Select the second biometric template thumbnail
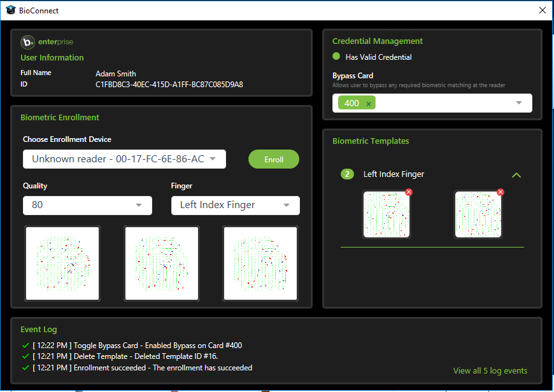Screen dimensions: 554x392 (478, 214)
